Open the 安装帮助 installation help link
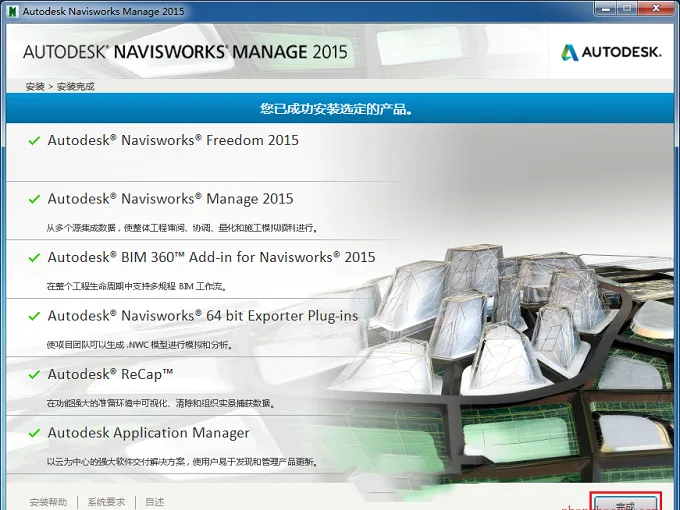Screen dimensions: 680x510 pyautogui.click(x=48, y=502)
